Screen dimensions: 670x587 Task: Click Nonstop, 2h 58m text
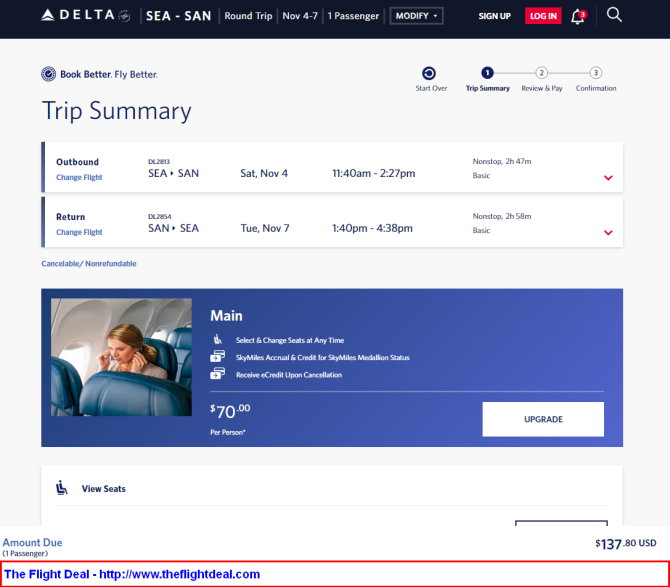click(502, 216)
